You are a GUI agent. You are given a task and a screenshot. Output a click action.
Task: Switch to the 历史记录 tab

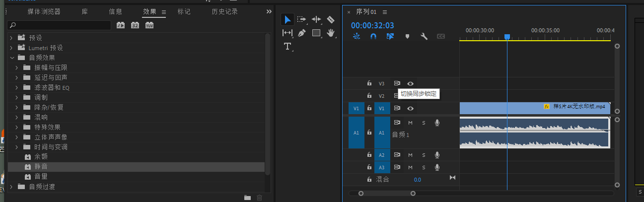click(224, 11)
